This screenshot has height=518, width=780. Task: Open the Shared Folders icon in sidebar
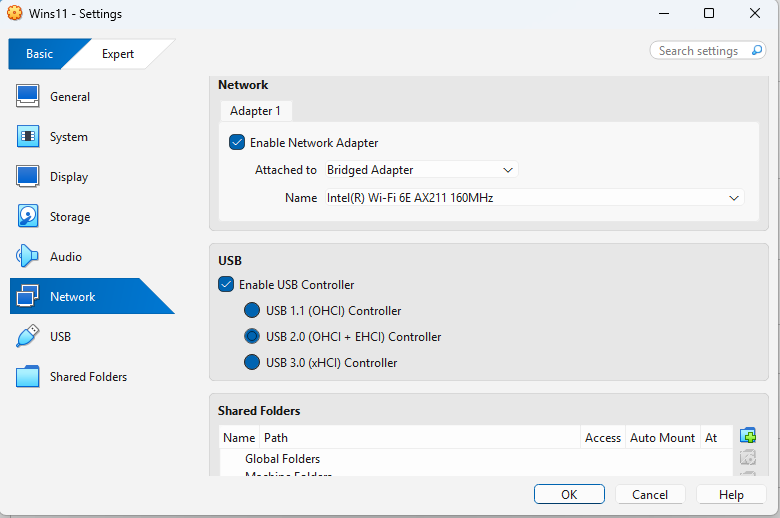[x=29, y=377]
